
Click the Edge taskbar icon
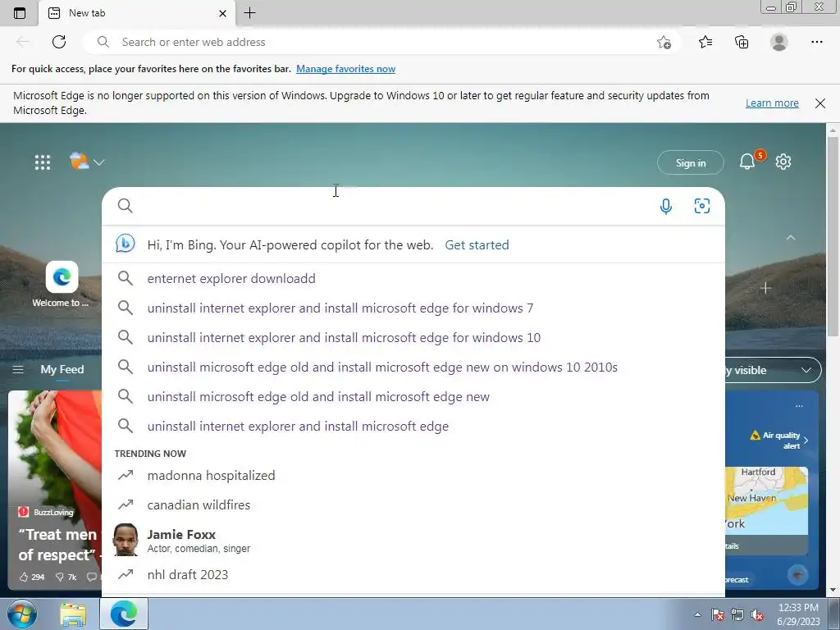(124, 614)
